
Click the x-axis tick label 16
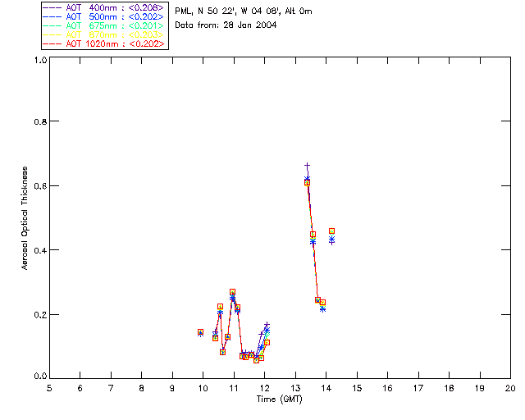[x=388, y=388]
